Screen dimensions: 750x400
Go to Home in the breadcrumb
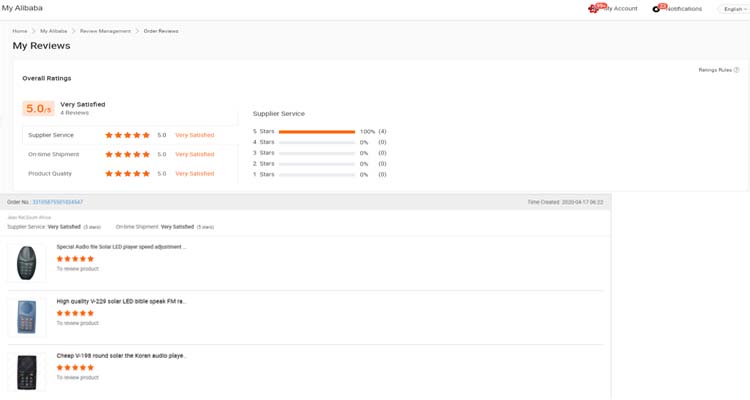click(20, 31)
